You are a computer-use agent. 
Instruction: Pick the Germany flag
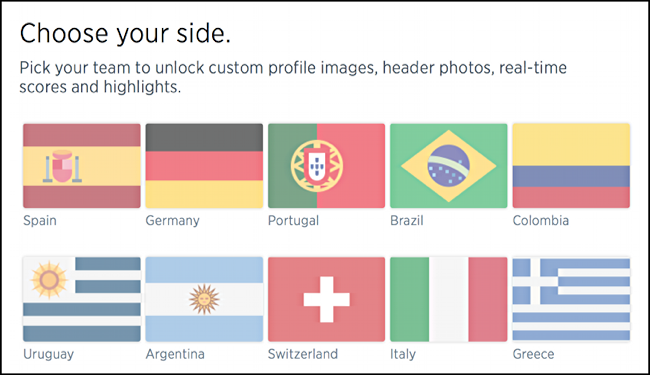[204, 166]
